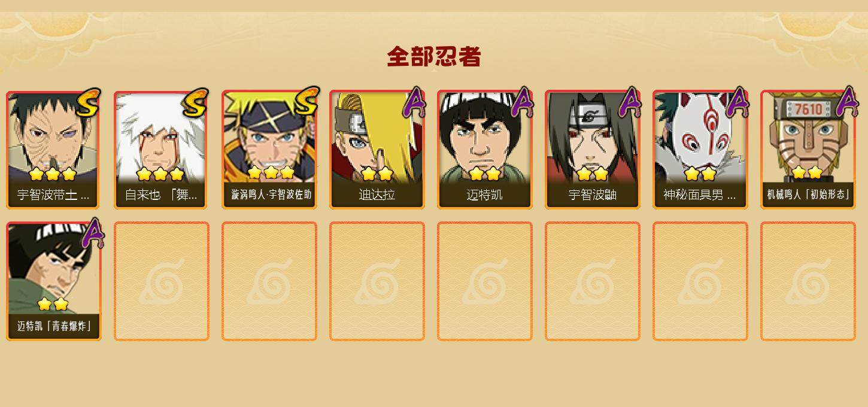The image size is (868, 407).
Task: Choose the 漩涡鸣人·宇智波佐助 ninja card
Action: (269, 150)
